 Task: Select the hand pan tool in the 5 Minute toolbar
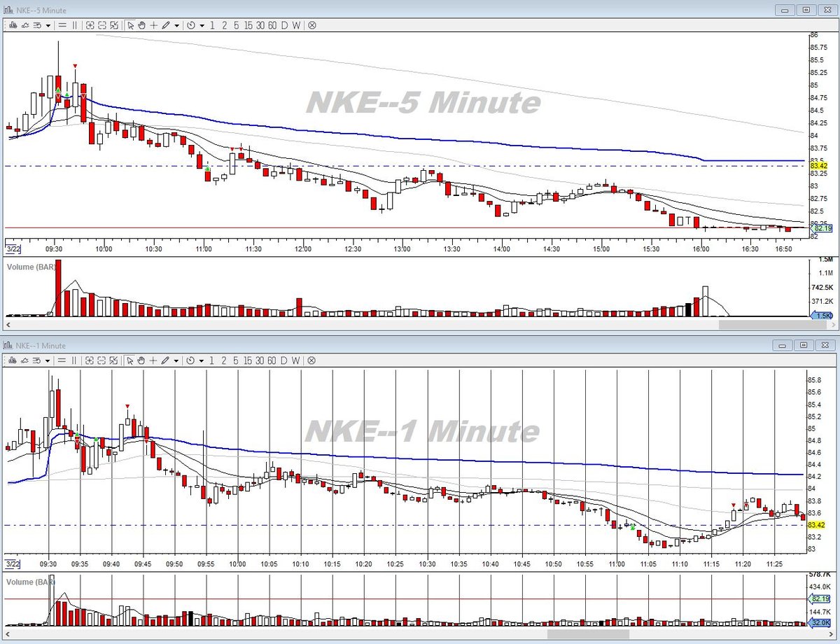click(x=141, y=25)
